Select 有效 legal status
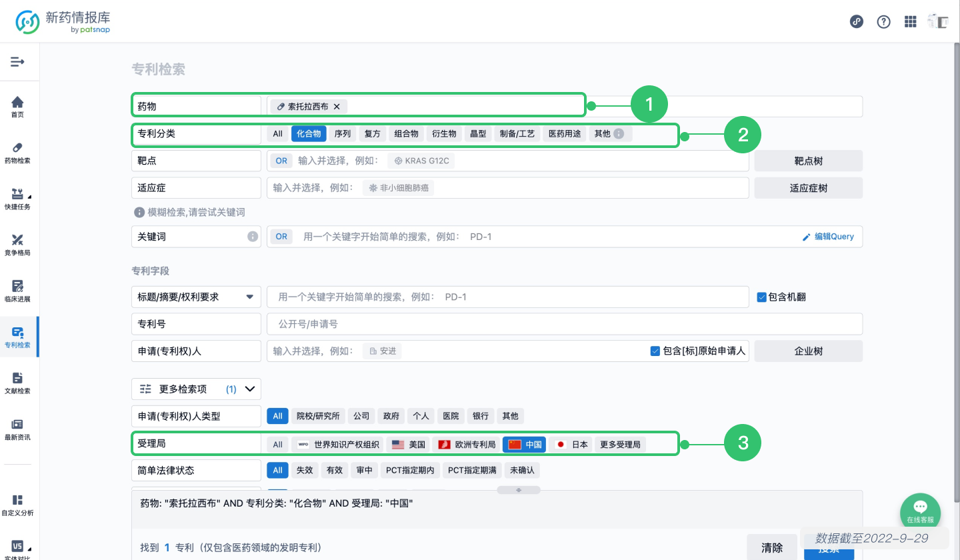 tap(334, 470)
